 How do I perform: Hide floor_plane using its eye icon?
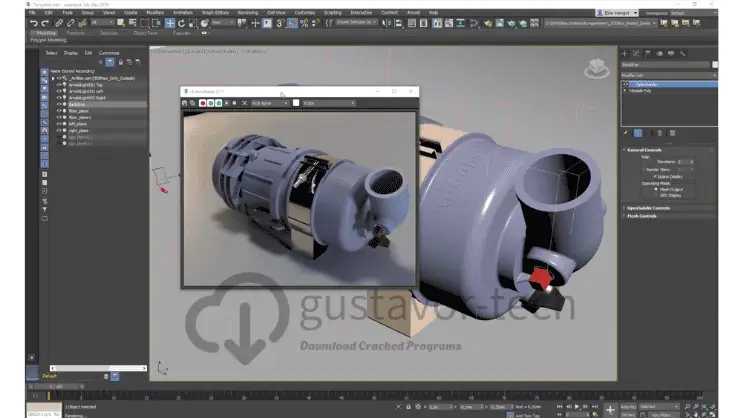[x=59, y=110]
